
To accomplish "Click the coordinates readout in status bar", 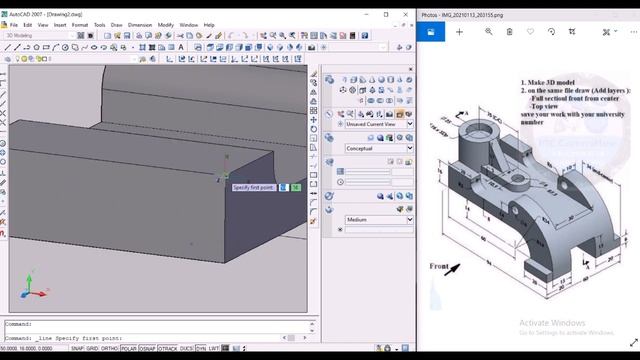I will click(27, 349).
